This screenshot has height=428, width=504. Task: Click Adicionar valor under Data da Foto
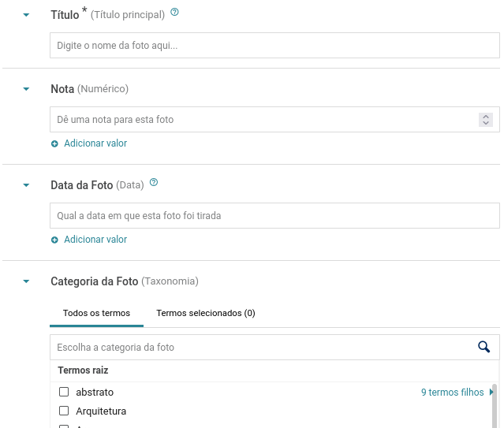(95, 240)
